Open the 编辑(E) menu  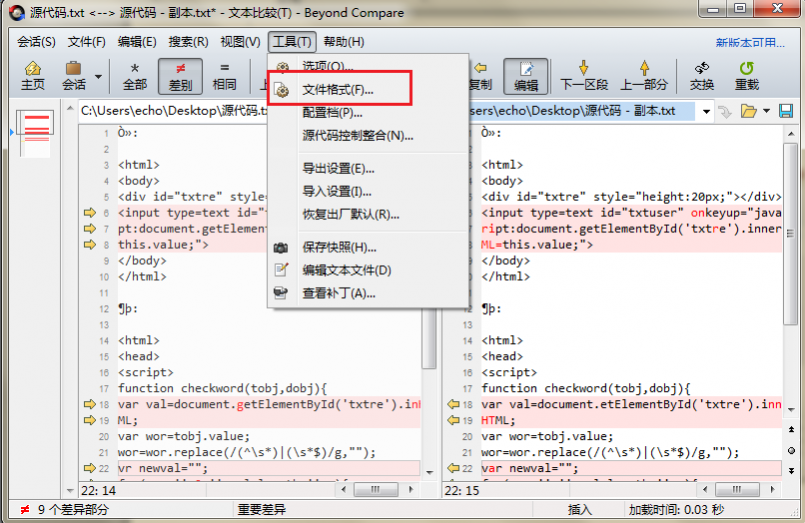click(x=137, y=42)
